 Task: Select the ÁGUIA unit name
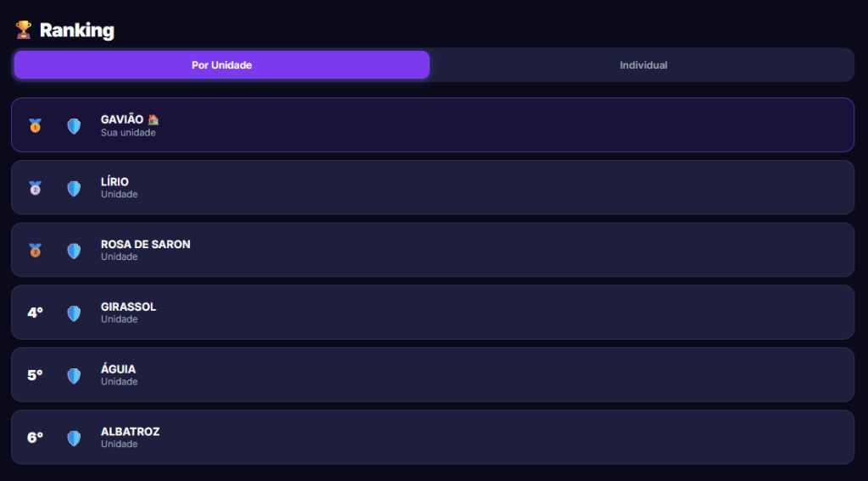[118, 369]
